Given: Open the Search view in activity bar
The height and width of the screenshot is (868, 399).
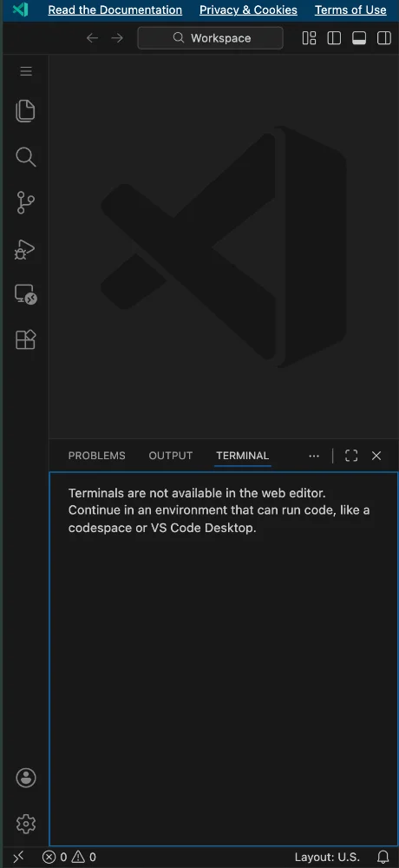Looking at the screenshot, I should pyautogui.click(x=25, y=156).
